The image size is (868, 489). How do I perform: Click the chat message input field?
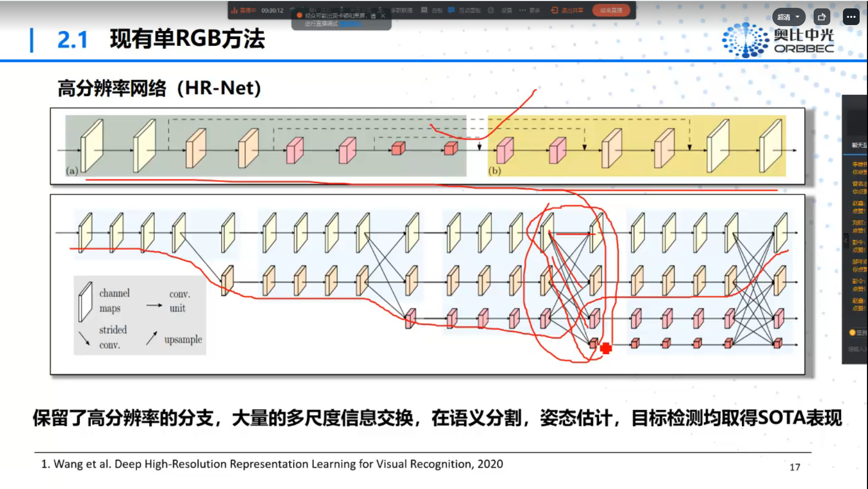[x=858, y=349]
